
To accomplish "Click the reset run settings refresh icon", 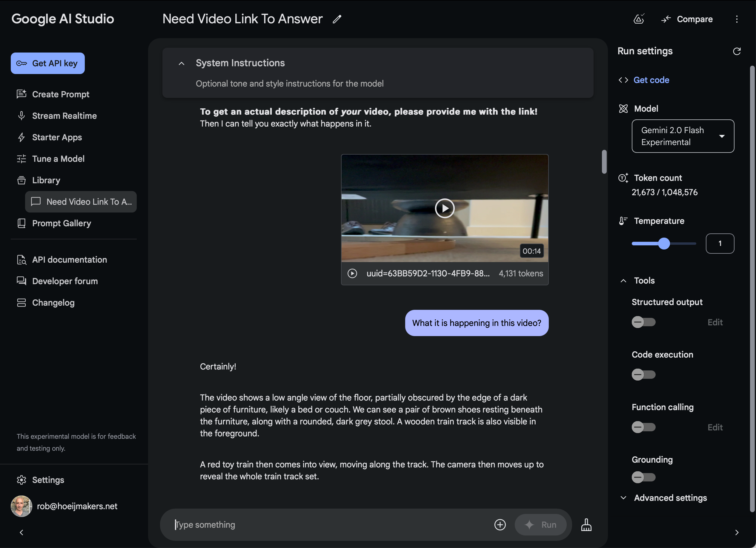I will point(737,51).
